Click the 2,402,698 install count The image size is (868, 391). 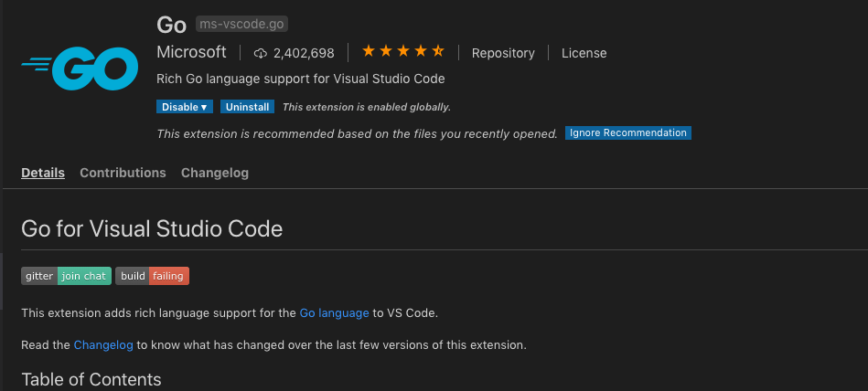tap(304, 53)
